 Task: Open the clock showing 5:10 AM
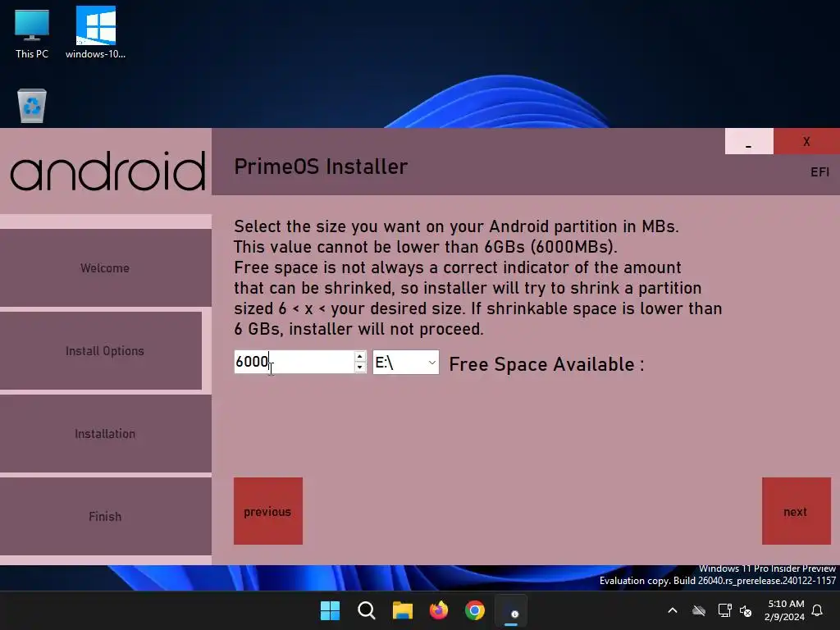785,610
